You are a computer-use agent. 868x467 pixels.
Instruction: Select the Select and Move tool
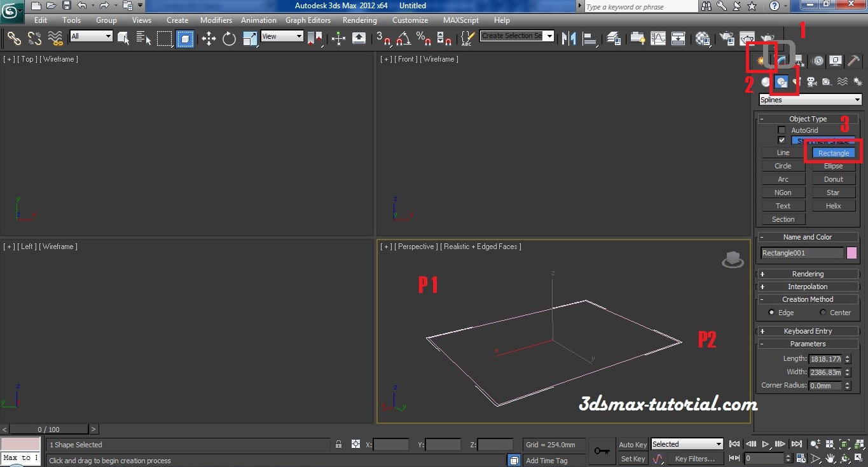[x=208, y=38]
